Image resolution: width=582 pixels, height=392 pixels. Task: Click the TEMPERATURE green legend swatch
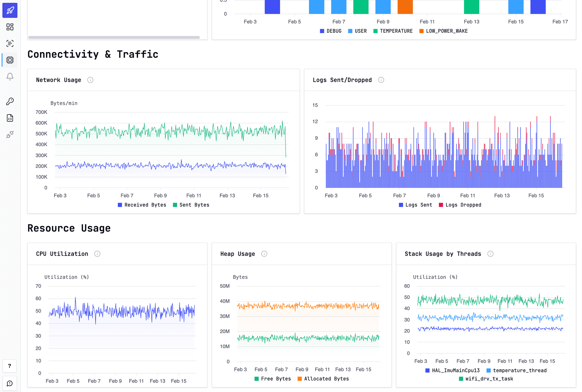tap(376, 31)
